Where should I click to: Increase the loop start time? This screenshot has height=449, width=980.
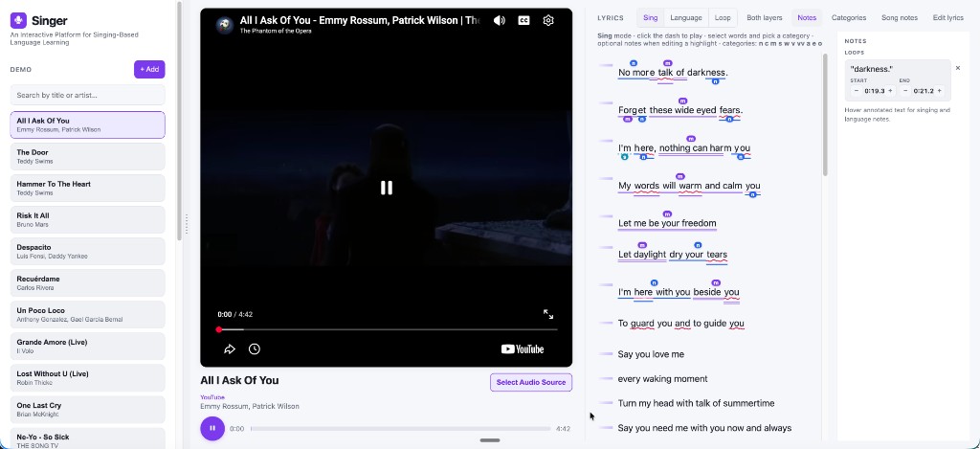pos(891,91)
